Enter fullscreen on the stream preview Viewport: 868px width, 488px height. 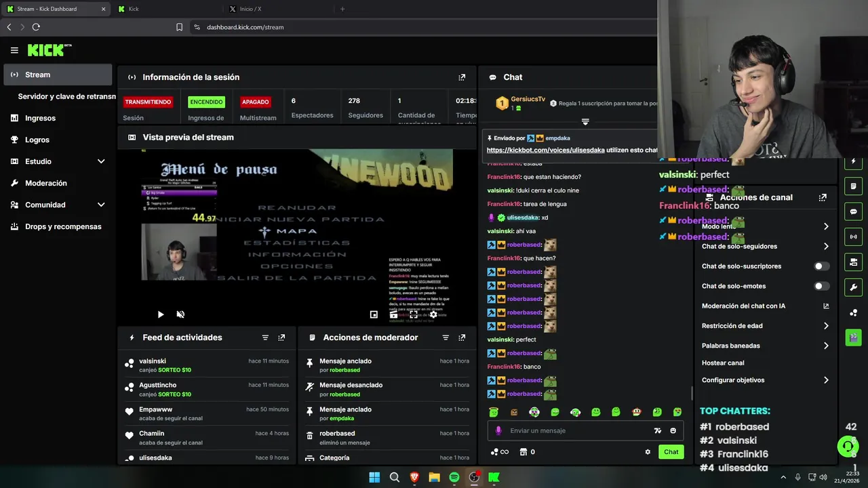pyautogui.click(x=414, y=314)
